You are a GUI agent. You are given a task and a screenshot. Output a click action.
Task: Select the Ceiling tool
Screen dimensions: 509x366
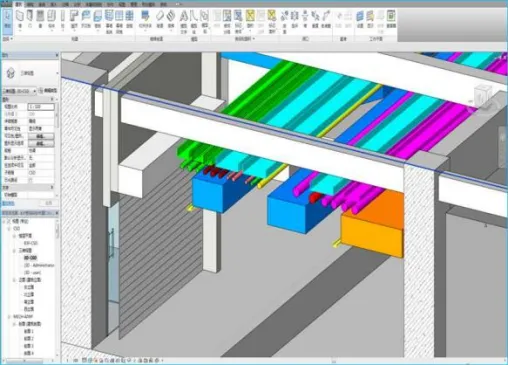pos(86,19)
